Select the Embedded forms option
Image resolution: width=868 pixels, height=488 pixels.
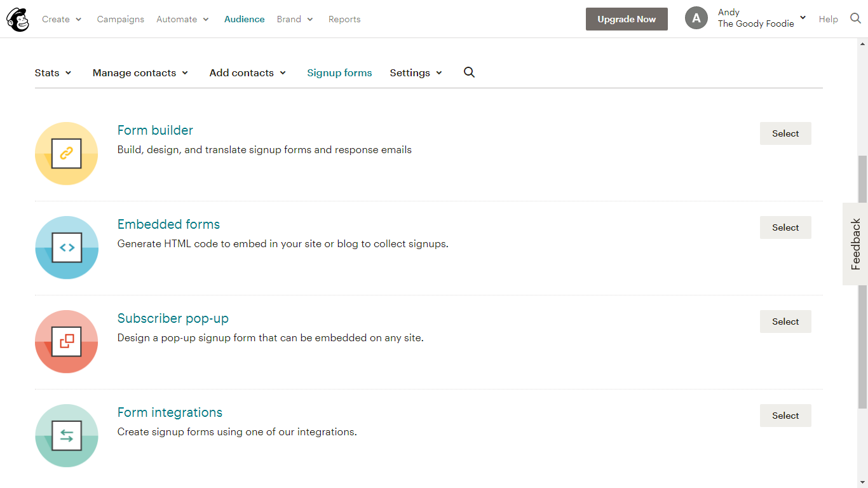click(785, 227)
